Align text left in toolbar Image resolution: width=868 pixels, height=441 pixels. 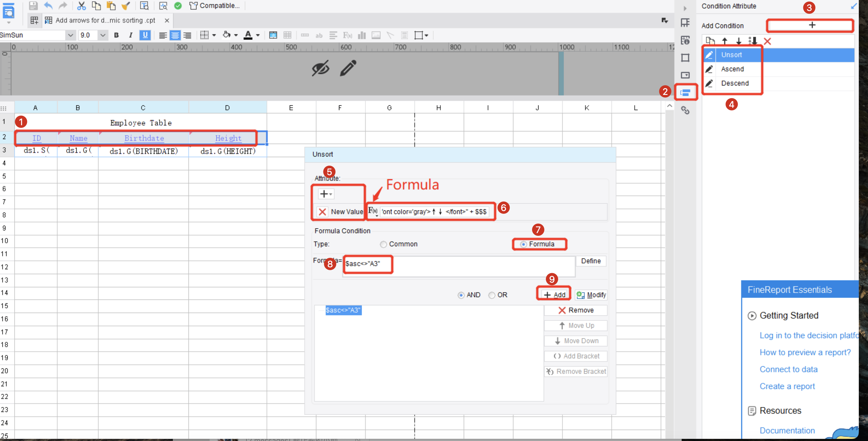coord(163,35)
